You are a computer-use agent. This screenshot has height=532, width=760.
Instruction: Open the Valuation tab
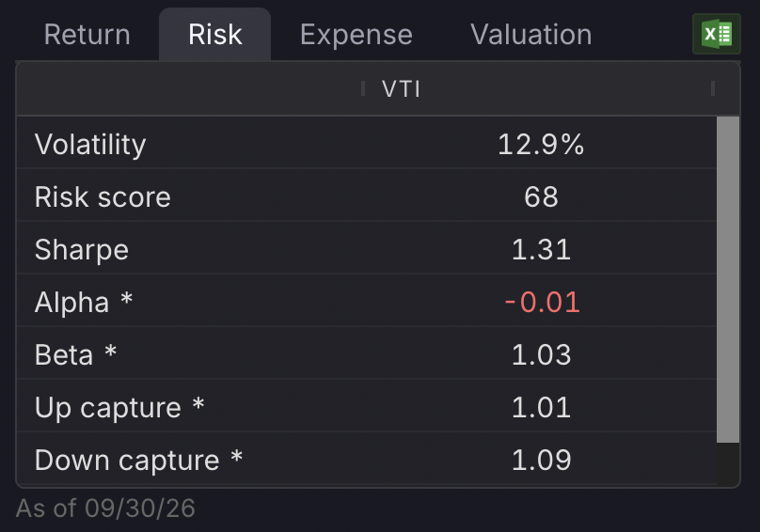(x=531, y=35)
